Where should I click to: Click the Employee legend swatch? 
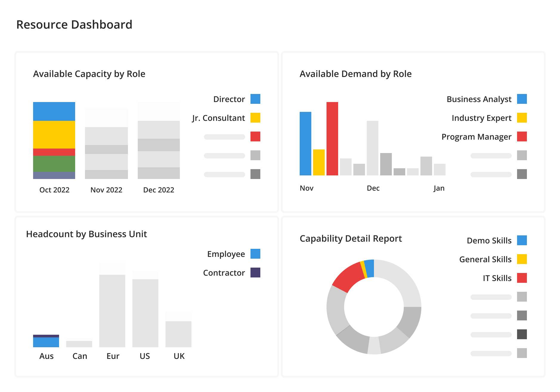[x=255, y=254]
